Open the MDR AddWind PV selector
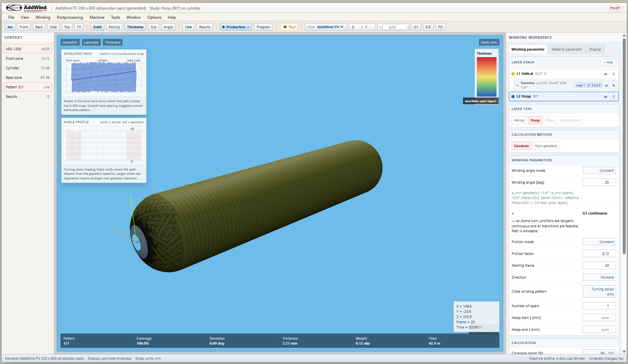 (325, 27)
